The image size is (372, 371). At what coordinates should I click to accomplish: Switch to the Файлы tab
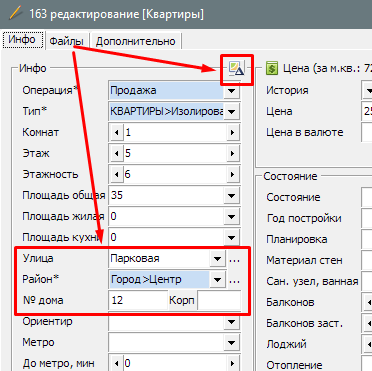click(x=67, y=41)
